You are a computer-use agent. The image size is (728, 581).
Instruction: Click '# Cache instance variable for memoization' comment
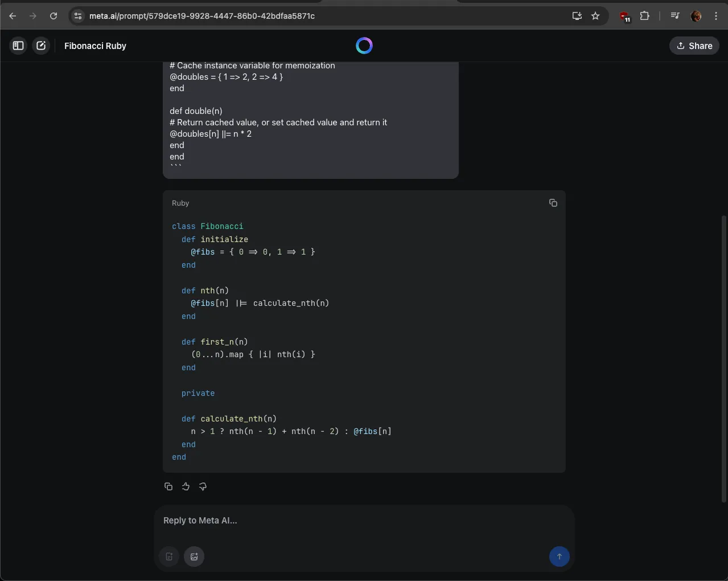(x=252, y=66)
